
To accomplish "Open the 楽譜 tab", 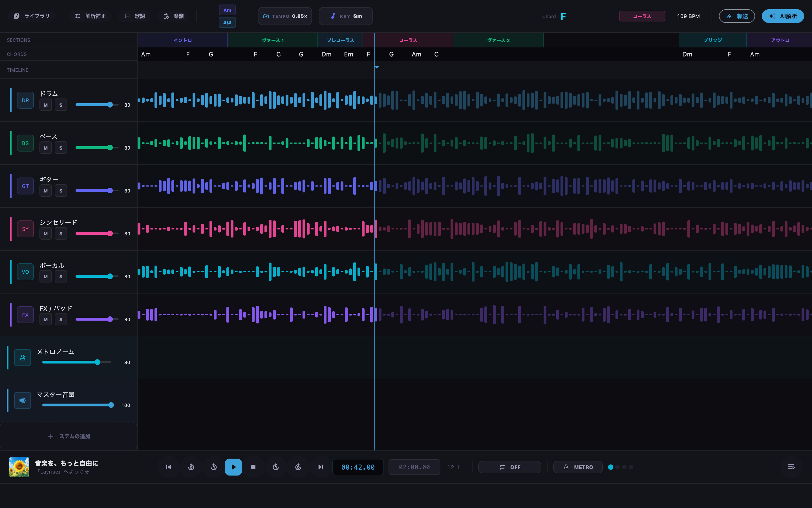I will (x=173, y=16).
